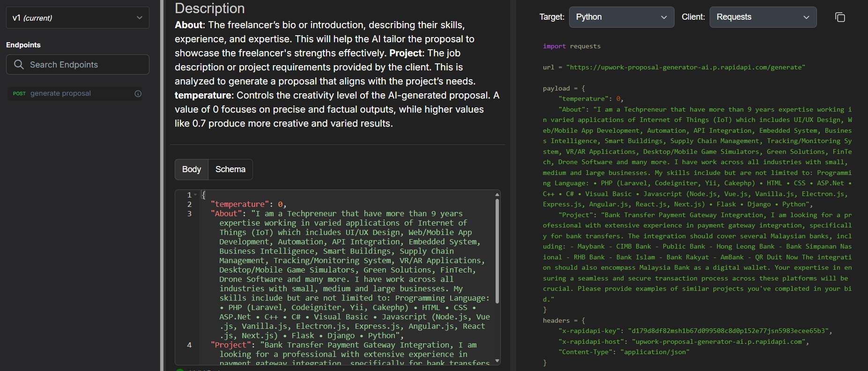Screen dimensions: 868x371
Task: Click the Content-Type header line
Action: (624, 352)
